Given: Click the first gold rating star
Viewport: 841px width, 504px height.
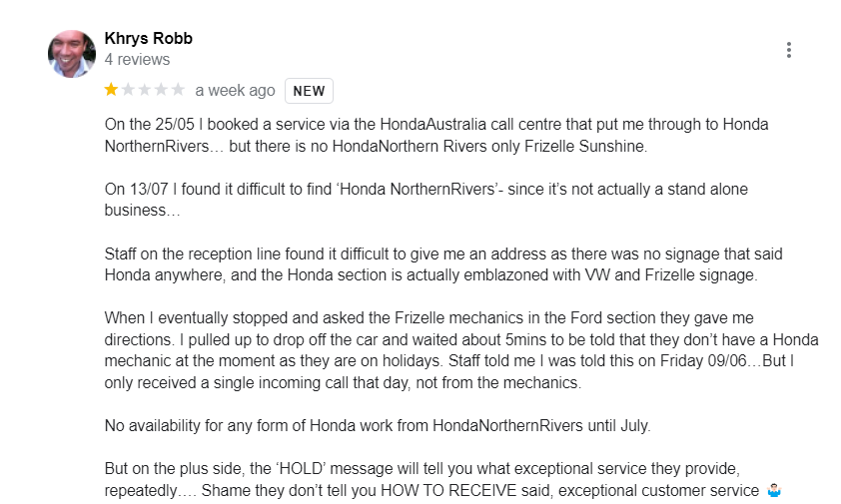Looking at the screenshot, I should [111, 90].
